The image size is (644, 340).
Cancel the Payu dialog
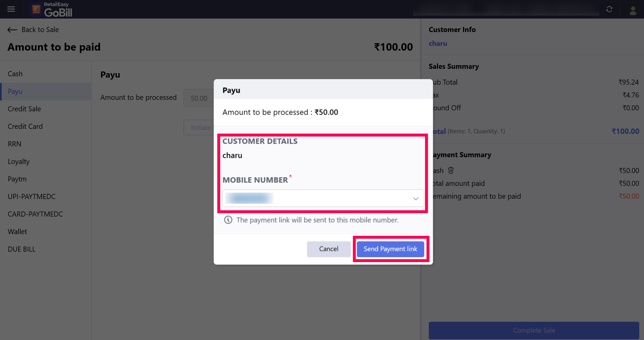328,249
